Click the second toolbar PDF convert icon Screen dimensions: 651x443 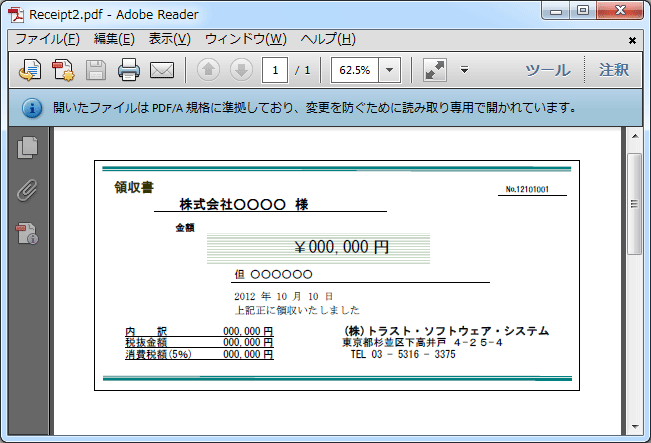pos(63,70)
